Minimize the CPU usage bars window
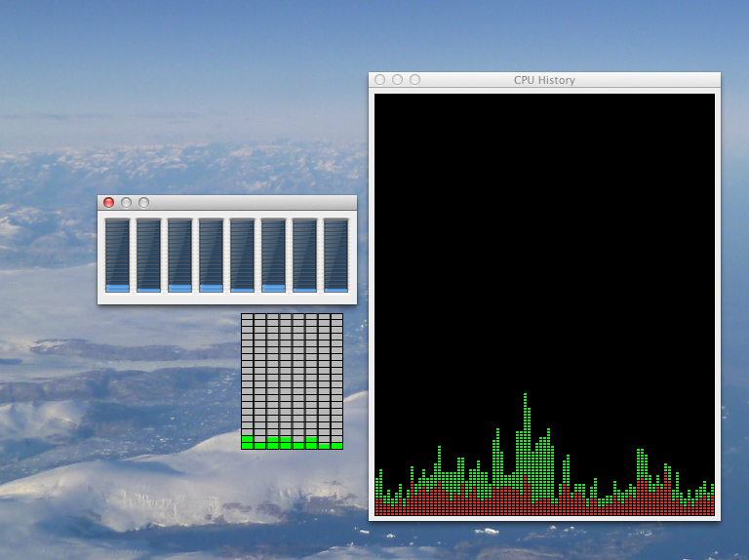The height and width of the screenshot is (560, 749). point(126,203)
